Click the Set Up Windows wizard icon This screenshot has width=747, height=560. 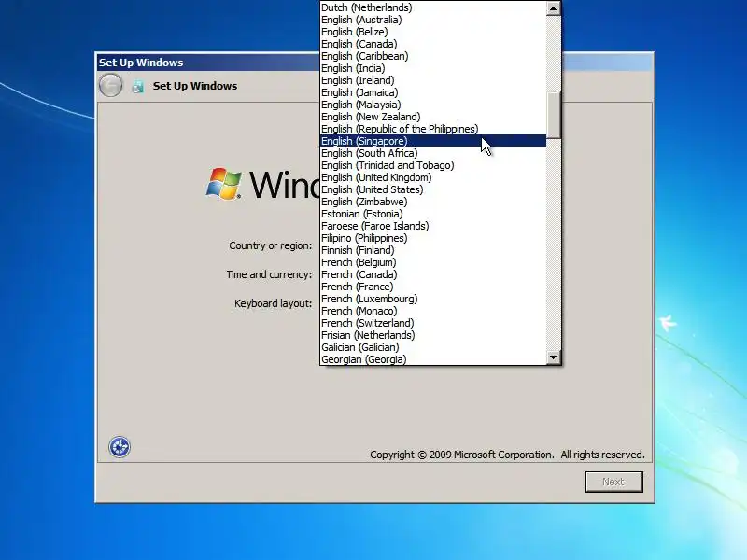tap(137, 86)
